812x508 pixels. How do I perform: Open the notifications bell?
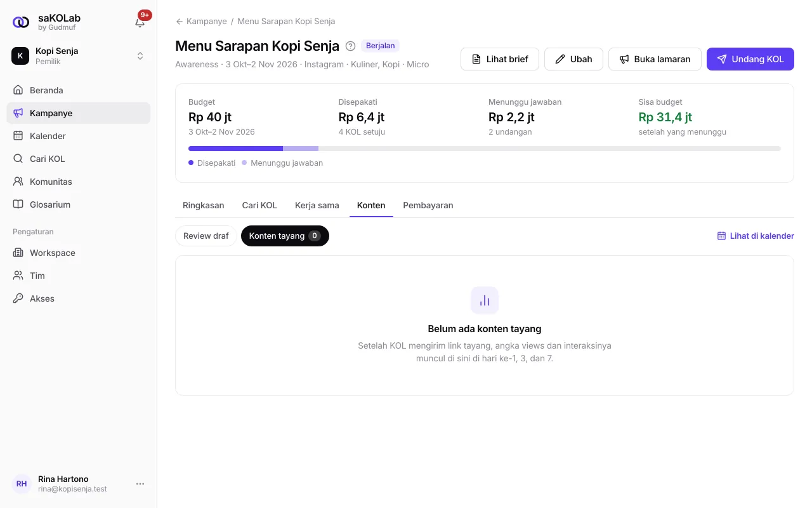(x=140, y=22)
